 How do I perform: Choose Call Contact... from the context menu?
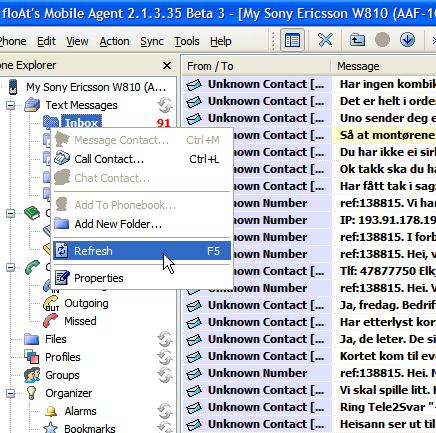(142, 159)
